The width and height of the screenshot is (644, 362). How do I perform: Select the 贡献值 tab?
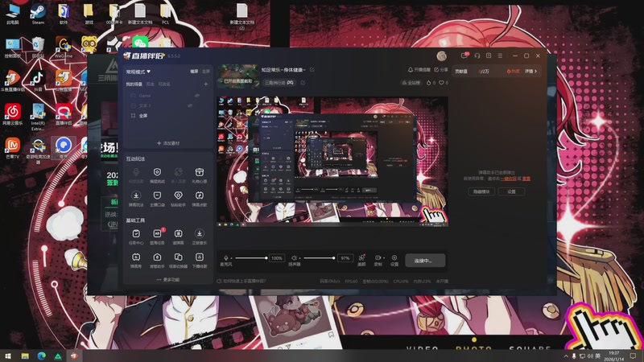point(461,71)
